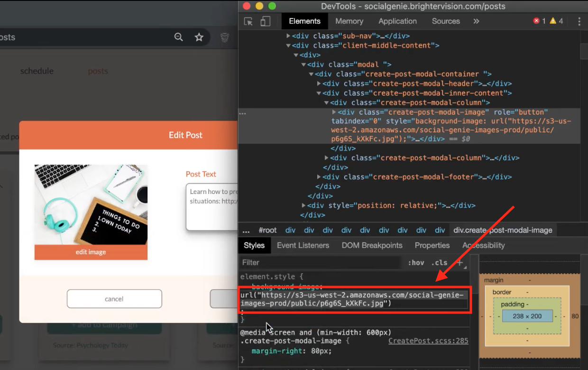Click the Brave shield icon in the toolbar
The width and height of the screenshot is (588, 370).
point(224,37)
